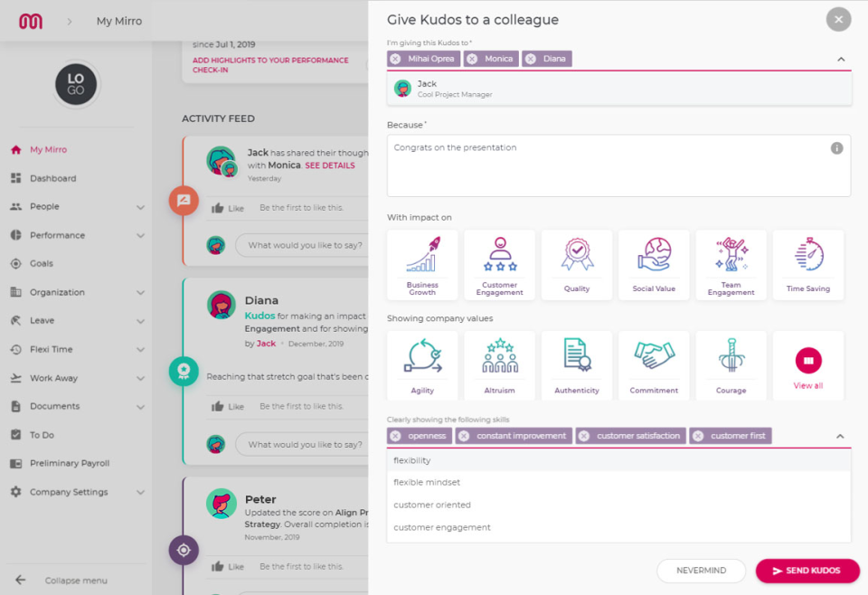
Task: Remove the Monica recipient chip
Action: (472, 59)
